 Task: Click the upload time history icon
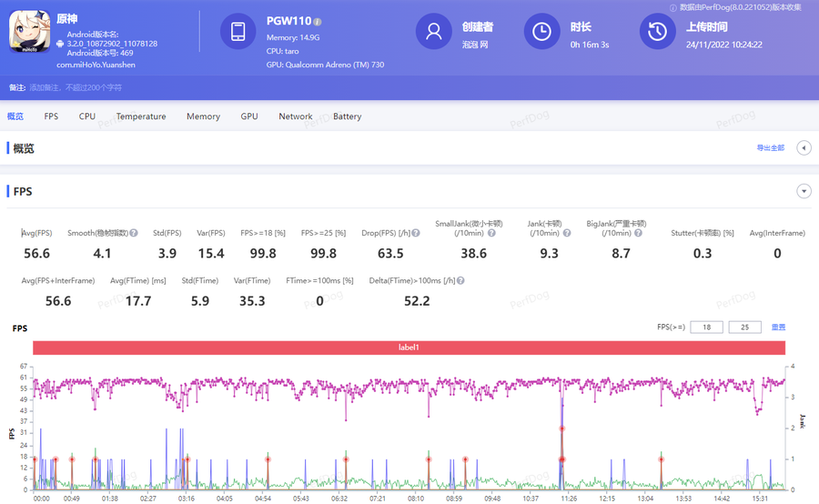tap(657, 32)
